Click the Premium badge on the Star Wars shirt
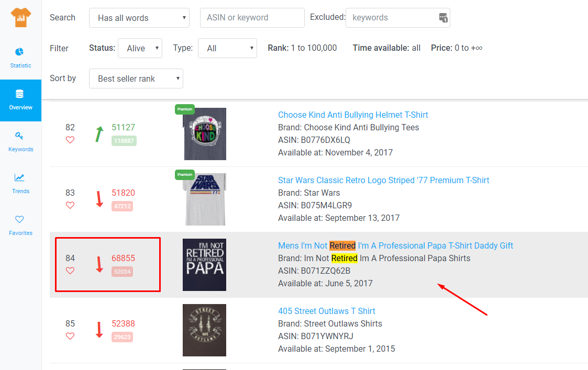The height and width of the screenshot is (370, 588). coord(184,175)
